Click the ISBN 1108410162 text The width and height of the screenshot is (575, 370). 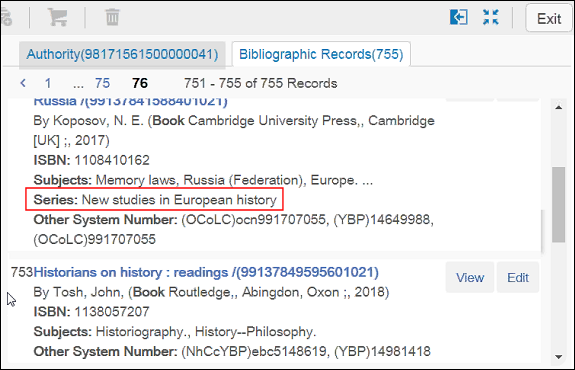[92, 160]
